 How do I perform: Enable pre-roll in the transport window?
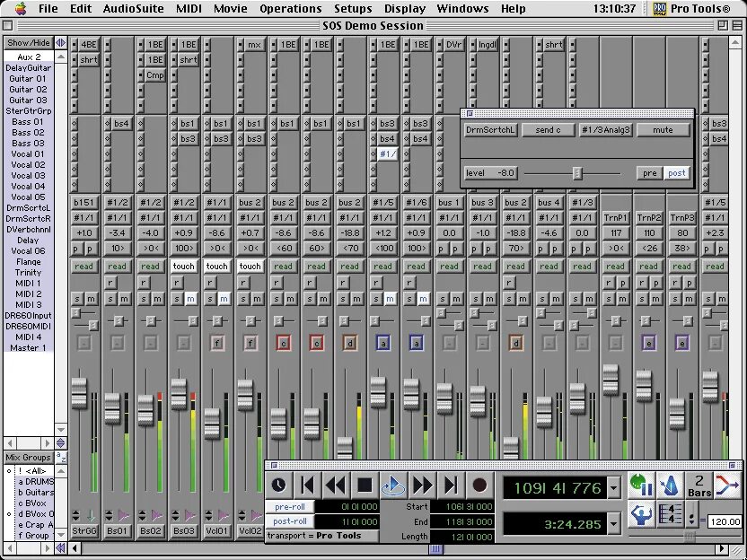click(x=290, y=504)
